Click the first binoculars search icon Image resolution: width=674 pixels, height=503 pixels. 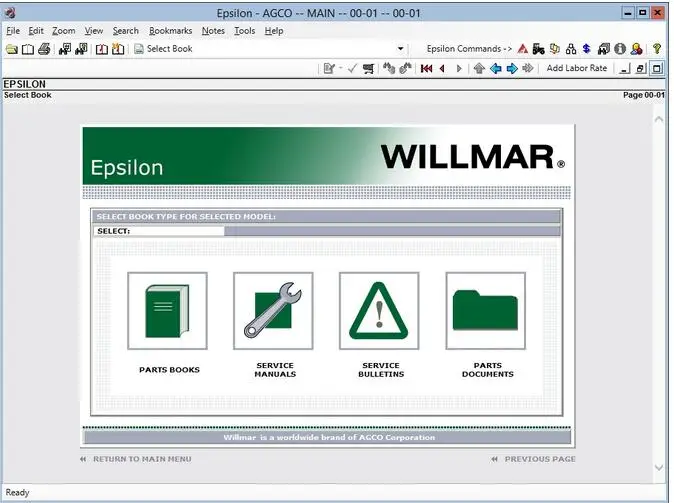65,49
